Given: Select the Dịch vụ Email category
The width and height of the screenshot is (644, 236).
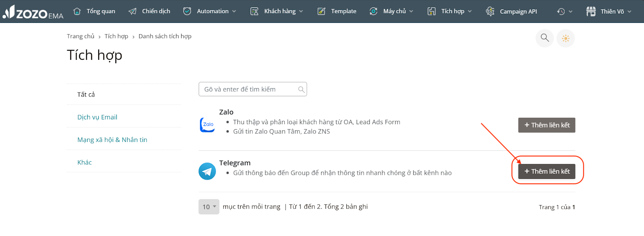Looking at the screenshot, I should pos(97,117).
